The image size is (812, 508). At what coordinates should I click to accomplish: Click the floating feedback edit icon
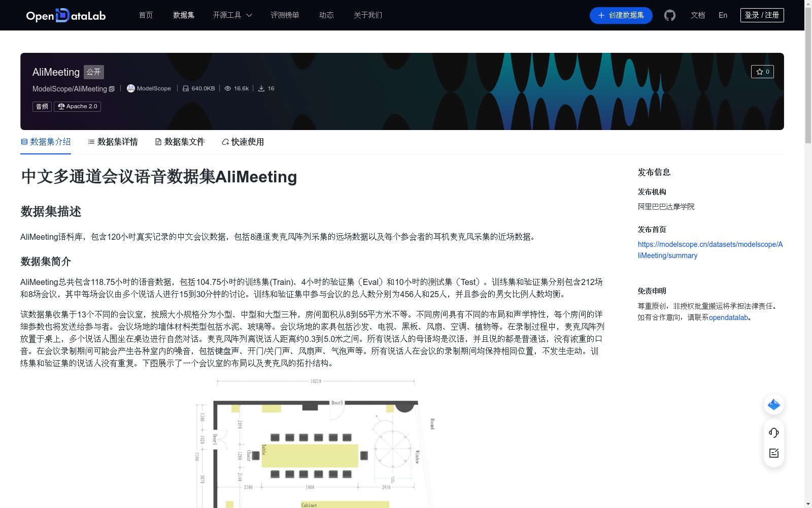tap(773, 453)
